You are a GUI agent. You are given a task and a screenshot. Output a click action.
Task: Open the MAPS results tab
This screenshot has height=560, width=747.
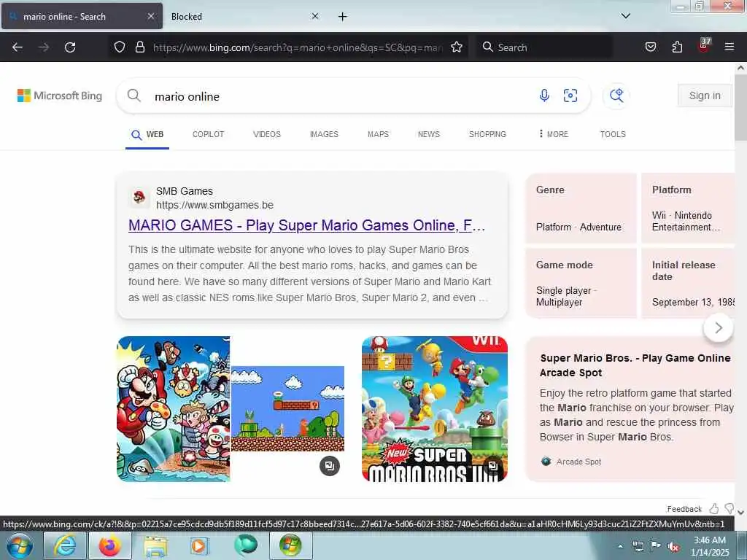coord(378,134)
